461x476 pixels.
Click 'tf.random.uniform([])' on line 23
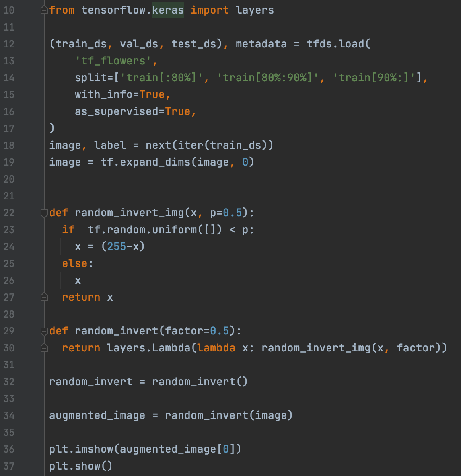point(155,230)
